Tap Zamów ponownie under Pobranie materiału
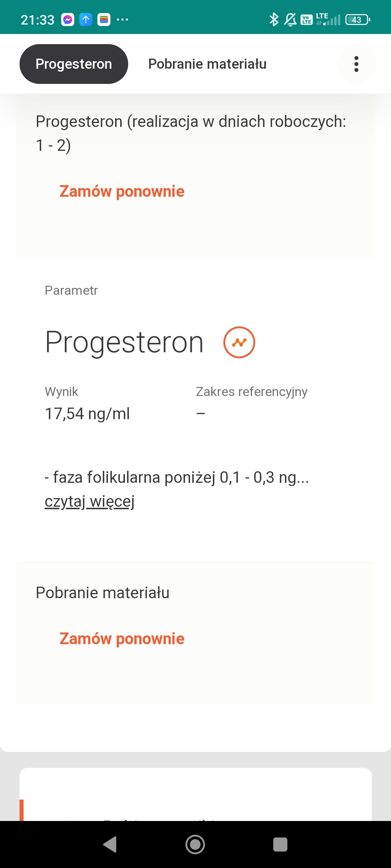The height and width of the screenshot is (868, 391). 122,639
